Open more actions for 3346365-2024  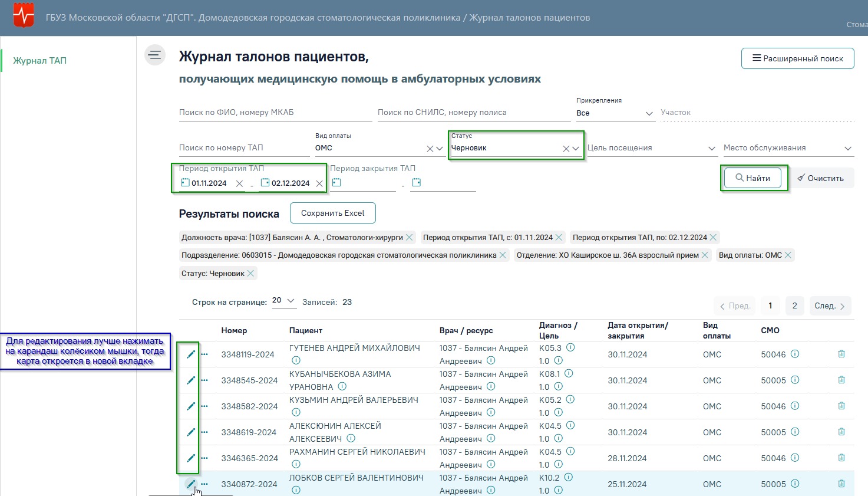pos(204,458)
